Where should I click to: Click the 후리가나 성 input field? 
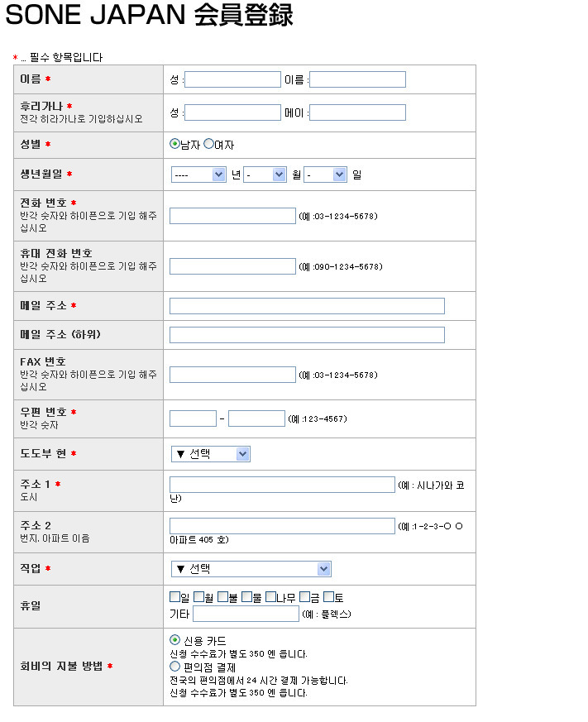[x=232, y=112]
